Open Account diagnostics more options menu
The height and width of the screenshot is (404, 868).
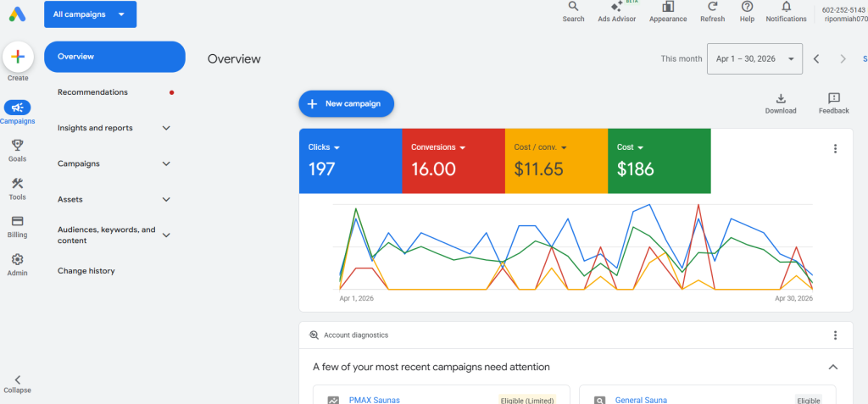(835, 335)
